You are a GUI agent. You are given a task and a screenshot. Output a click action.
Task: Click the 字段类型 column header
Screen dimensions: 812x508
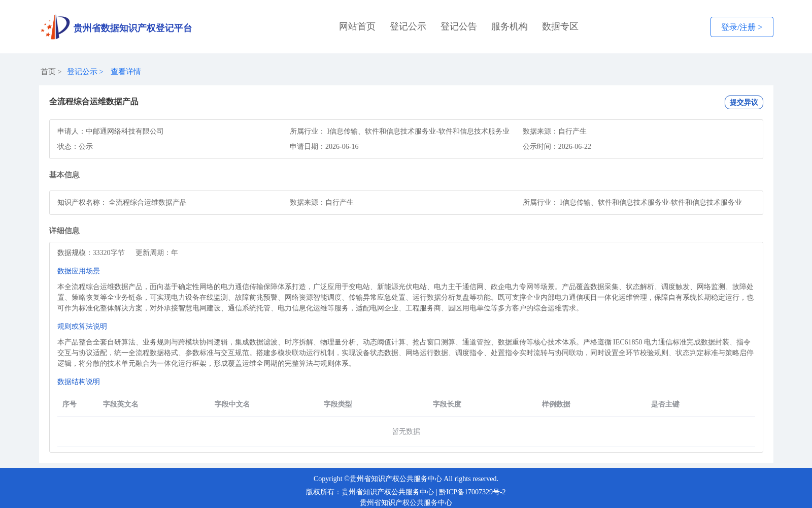point(338,404)
